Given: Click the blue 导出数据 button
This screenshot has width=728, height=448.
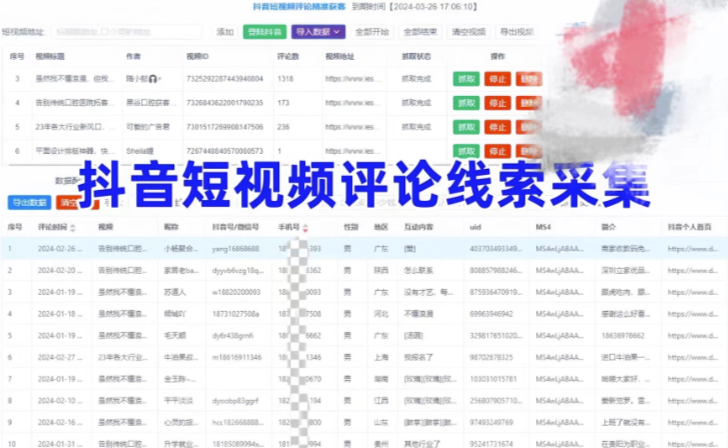Looking at the screenshot, I should click(x=29, y=202).
